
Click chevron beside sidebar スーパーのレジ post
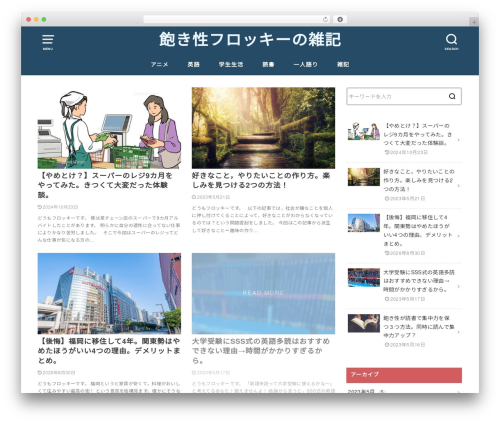459,140
